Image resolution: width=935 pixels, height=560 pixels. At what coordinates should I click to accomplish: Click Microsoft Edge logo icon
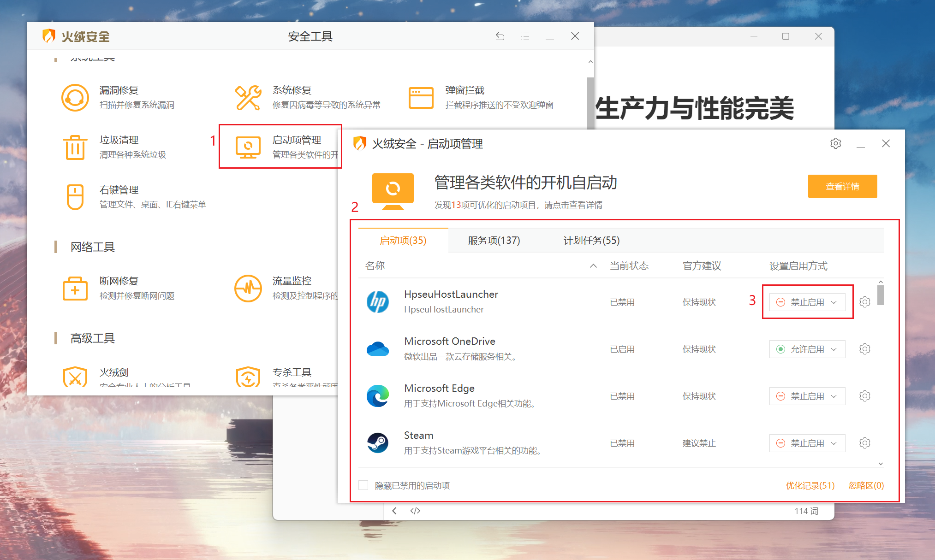click(x=378, y=396)
